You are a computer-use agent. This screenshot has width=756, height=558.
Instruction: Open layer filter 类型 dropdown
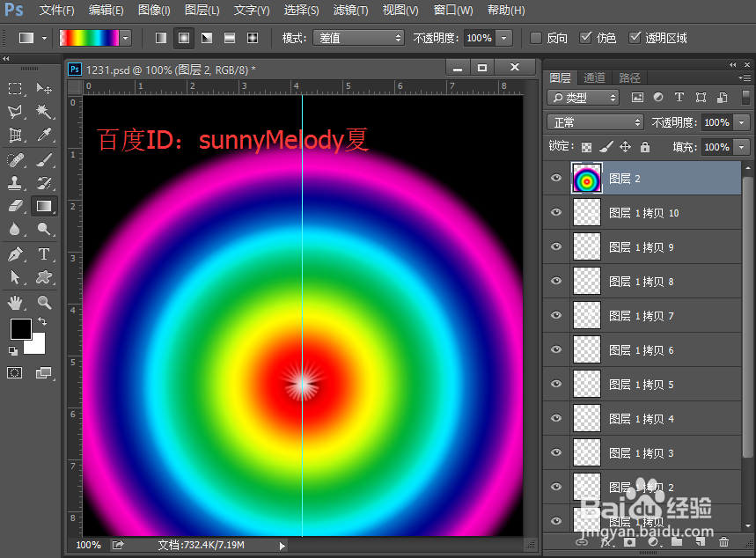(584, 98)
